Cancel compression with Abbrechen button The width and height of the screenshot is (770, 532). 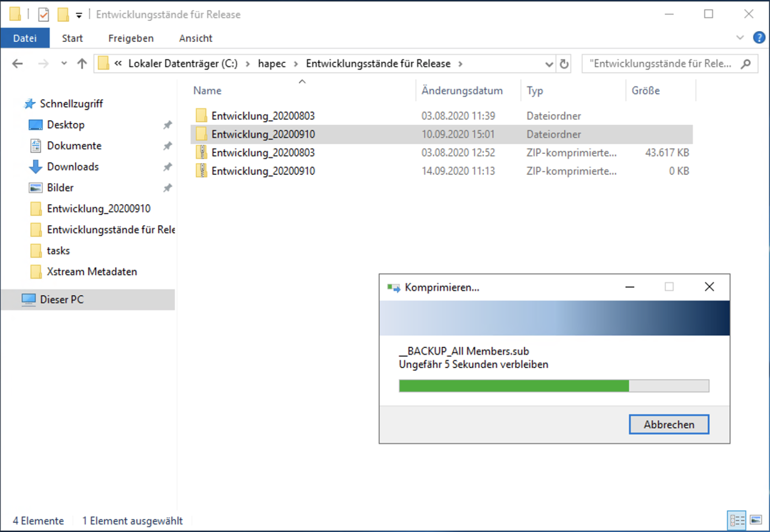point(668,424)
